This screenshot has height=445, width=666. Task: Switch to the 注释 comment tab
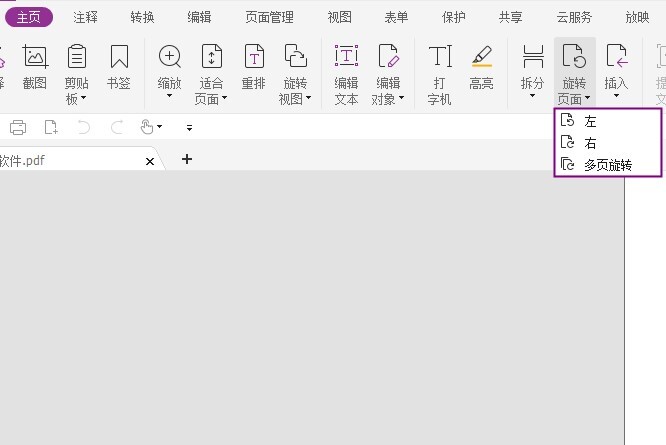pyautogui.click(x=85, y=17)
